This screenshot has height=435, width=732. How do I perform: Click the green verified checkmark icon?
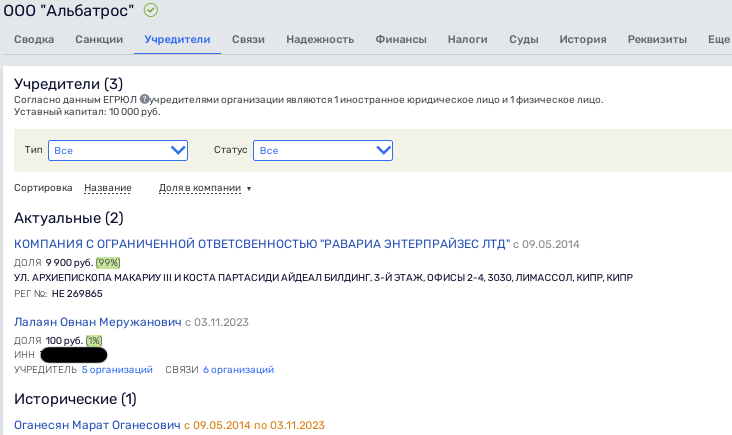click(x=150, y=10)
